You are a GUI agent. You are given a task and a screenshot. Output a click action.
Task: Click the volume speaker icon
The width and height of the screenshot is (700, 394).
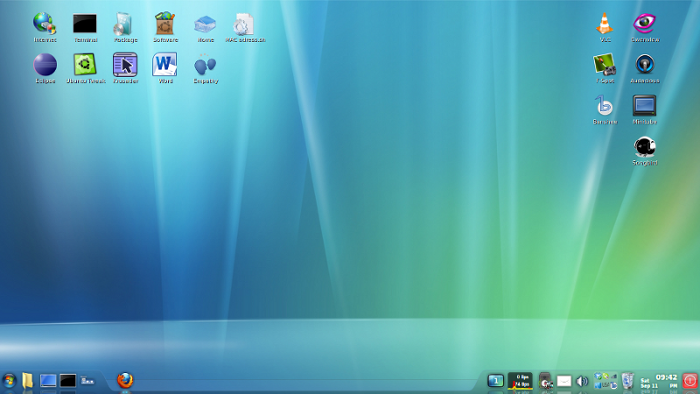pyautogui.click(x=582, y=381)
